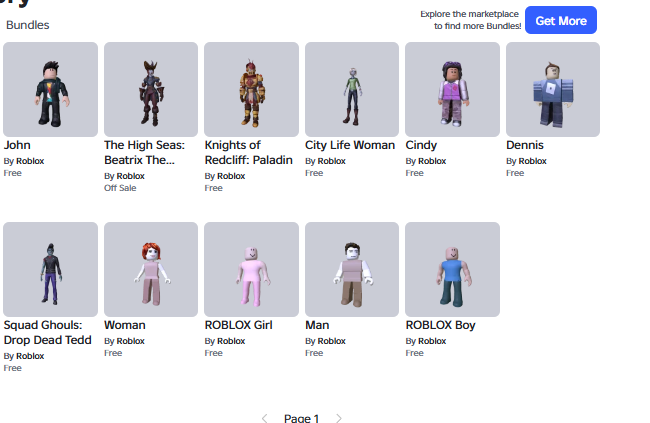Go to next page with right chevron
This screenshot has width=650, height=423.
point(339,418)
